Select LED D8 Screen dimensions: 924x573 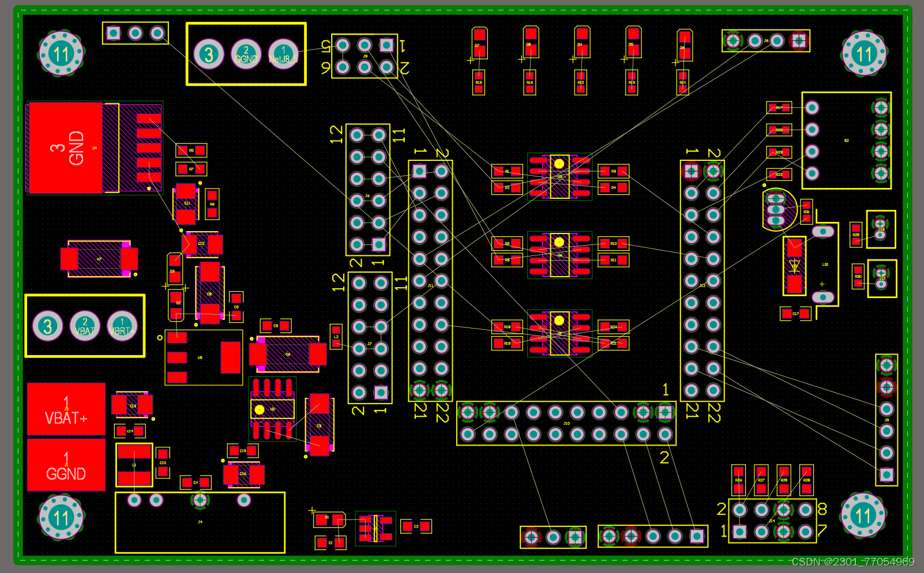tap(531, 42)
